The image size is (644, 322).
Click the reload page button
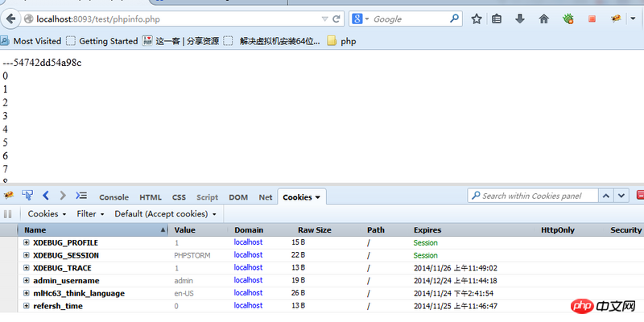(x=336, y=19)
